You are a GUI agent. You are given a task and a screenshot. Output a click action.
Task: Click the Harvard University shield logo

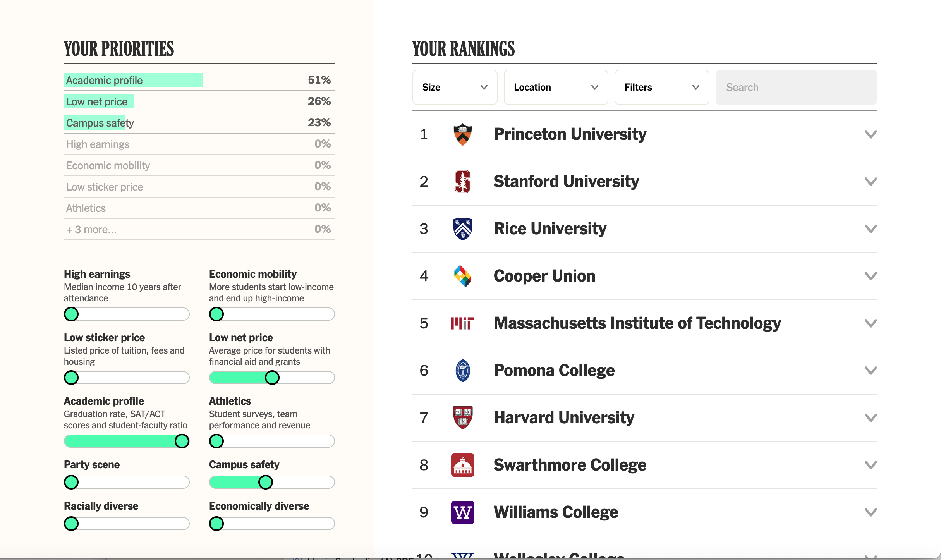tap(462, 418)
